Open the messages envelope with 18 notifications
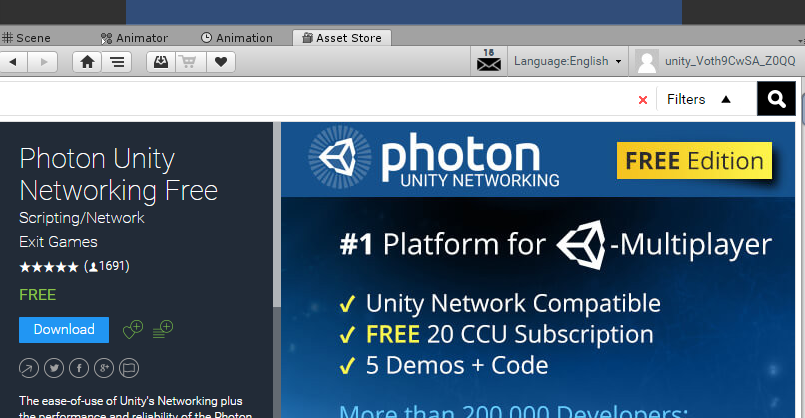Image resolution: width=805 pixels, height=418 pixels. point(489,61)
